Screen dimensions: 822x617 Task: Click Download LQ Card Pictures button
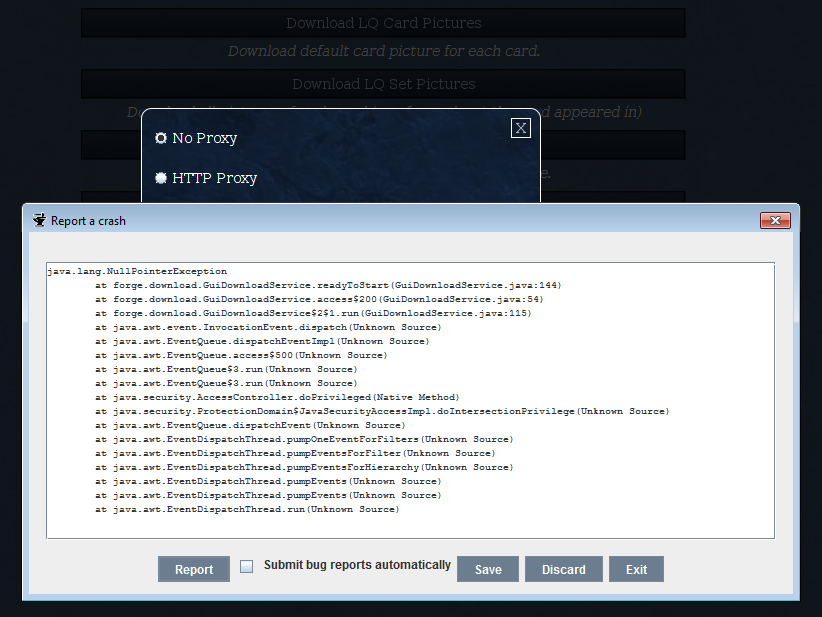(x=383, y=23)
